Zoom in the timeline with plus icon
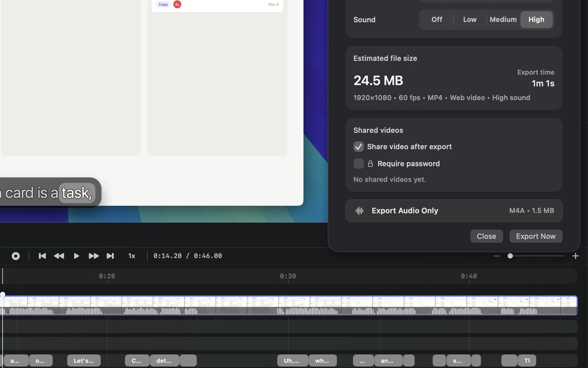Viewport: 588px width, 368px height. [x=576, y=256]
